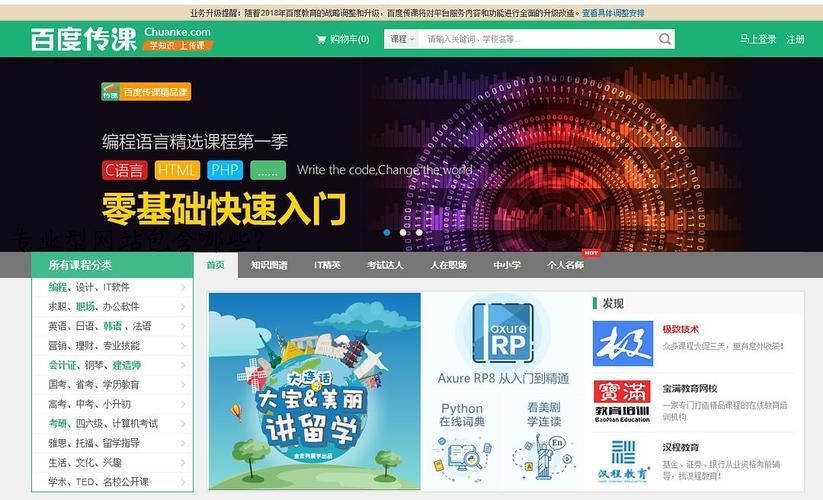Click the keyword search input field

537,39
